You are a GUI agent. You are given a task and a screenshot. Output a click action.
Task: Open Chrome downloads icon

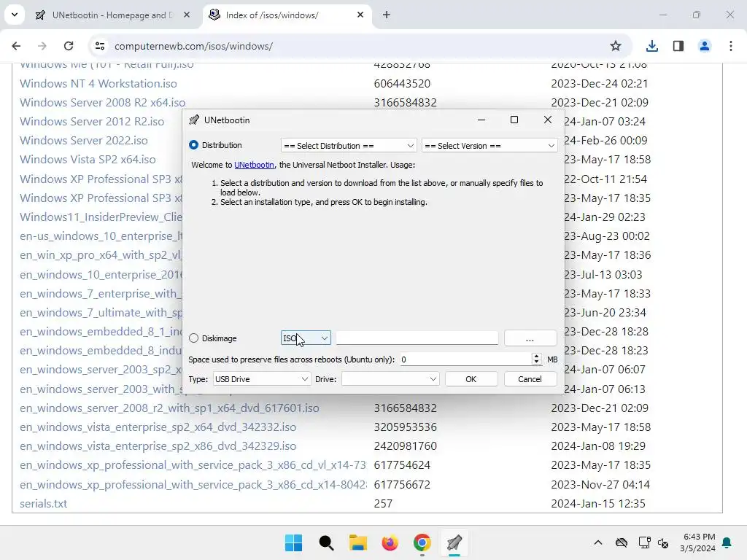[x=651, y=46]
